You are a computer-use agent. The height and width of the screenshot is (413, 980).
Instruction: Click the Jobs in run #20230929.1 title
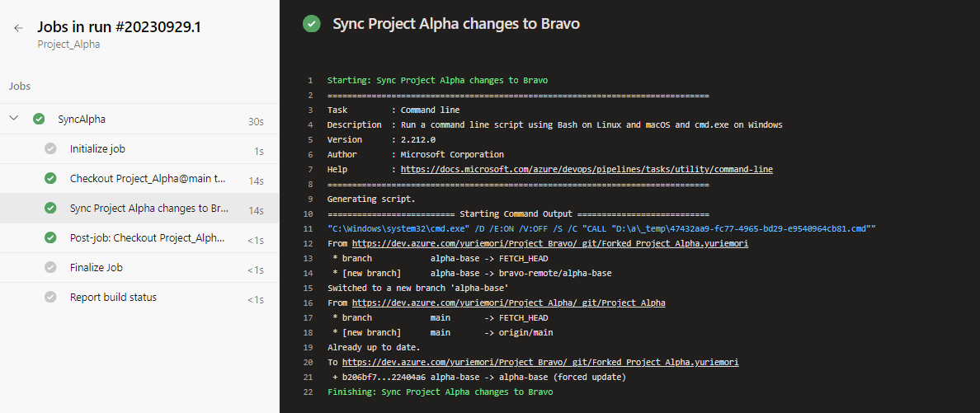click(119, 27)
